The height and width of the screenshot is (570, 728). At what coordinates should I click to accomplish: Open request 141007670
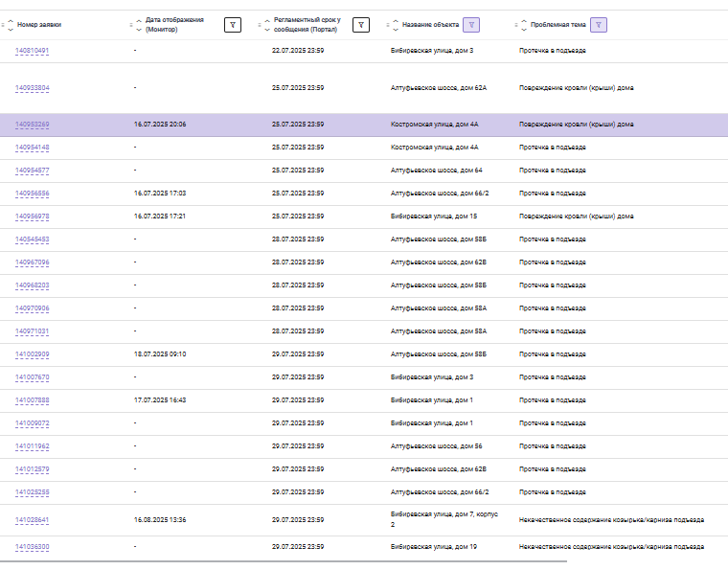point(32,377)
